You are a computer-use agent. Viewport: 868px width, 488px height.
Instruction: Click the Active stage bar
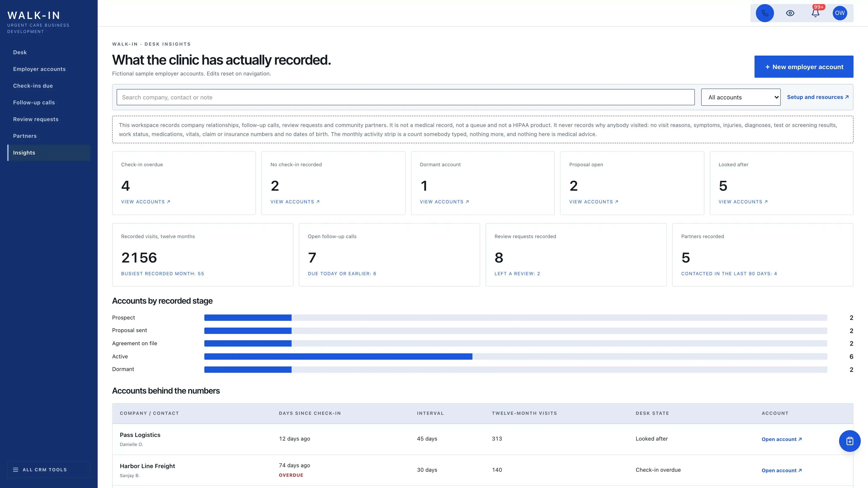coord(516,356)
